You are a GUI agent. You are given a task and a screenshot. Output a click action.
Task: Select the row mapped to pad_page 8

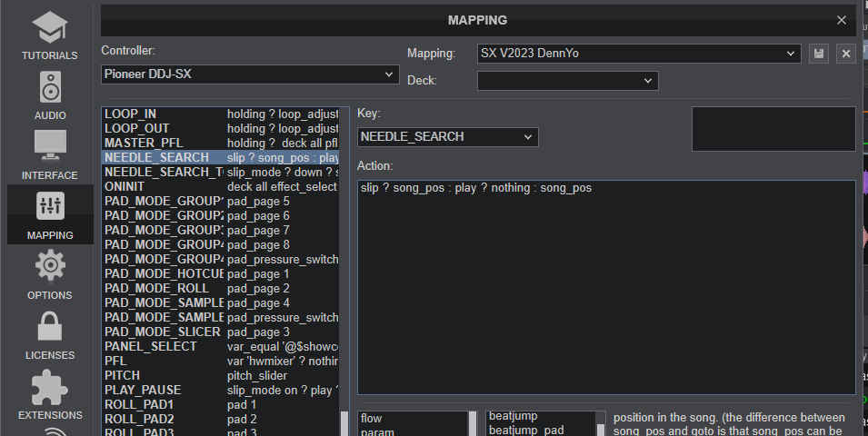pyautogui.click(x=221, y=244)
